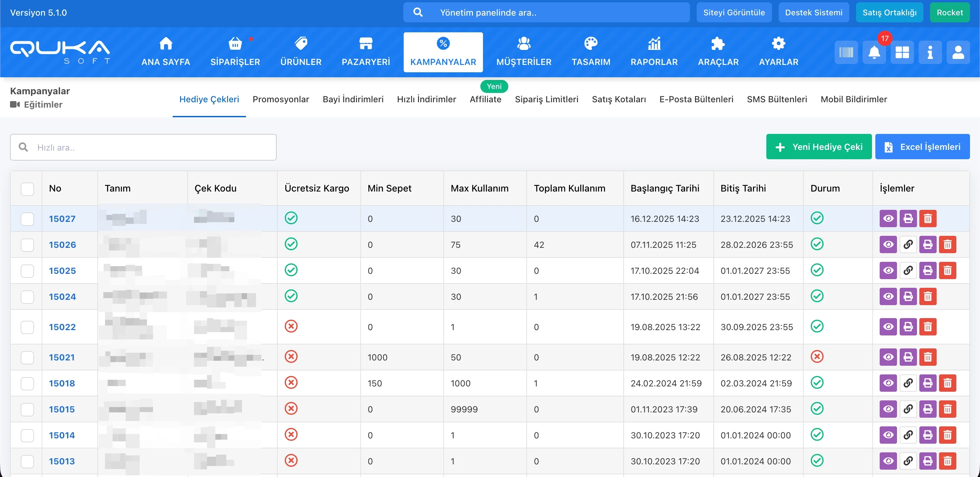This screenshot has width=980, height=477.
Task: Open gift check number 15021 link
Action: 62,357
